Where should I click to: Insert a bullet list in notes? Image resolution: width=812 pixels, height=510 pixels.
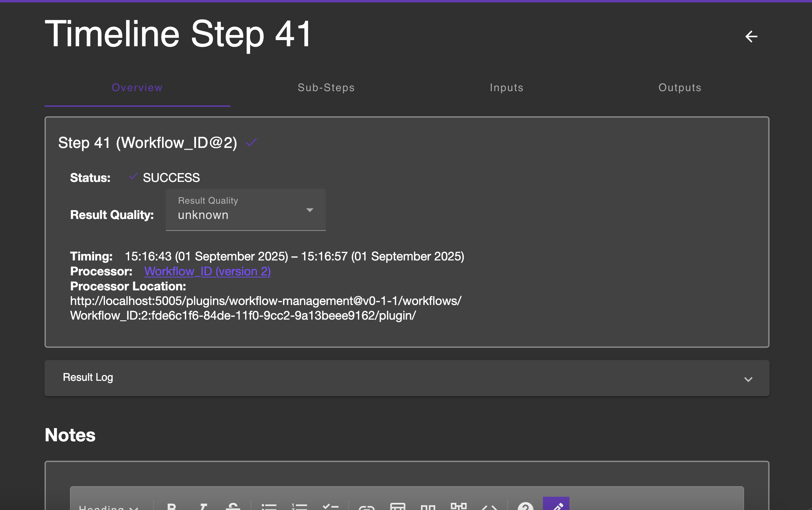click(269, 507)
